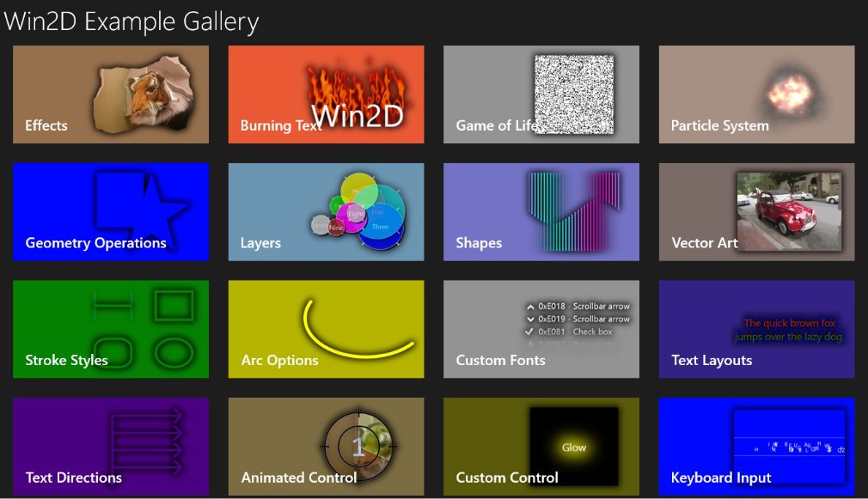Open the Stroke Styles example
Image resolution: width=868 pixels, height=499 pixels.
coord(110,329)
